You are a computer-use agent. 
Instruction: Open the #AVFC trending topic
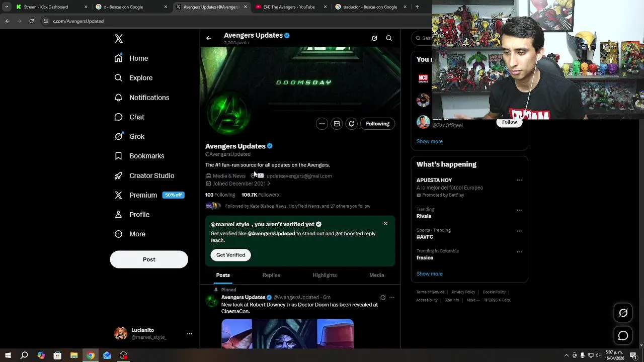click(425, 237)
